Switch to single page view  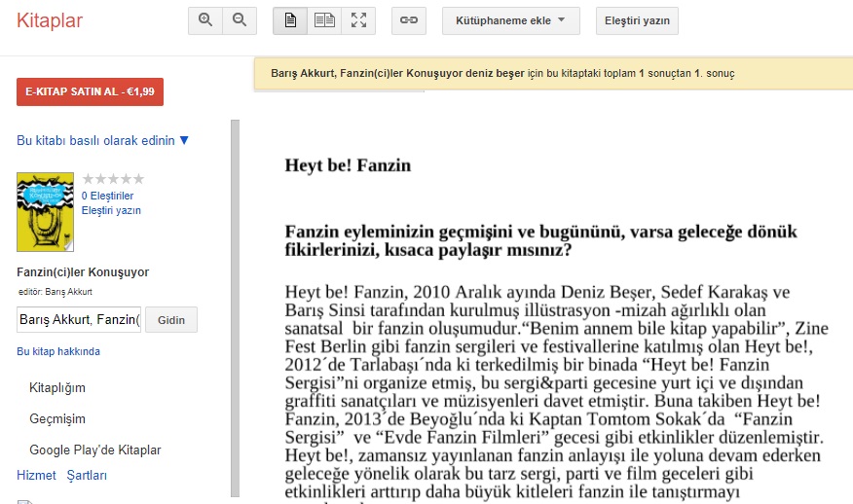tap(290, 20)
